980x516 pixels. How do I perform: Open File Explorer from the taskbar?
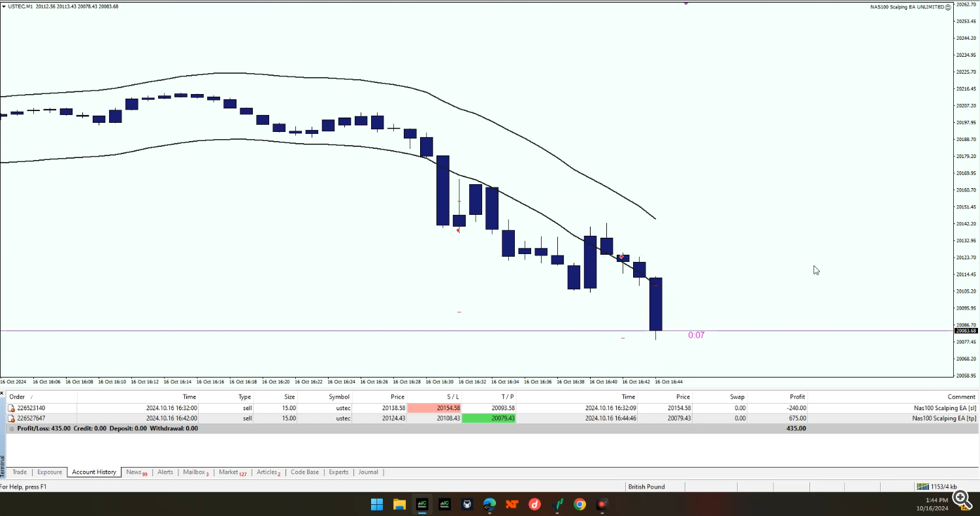[x=400, y=504]
